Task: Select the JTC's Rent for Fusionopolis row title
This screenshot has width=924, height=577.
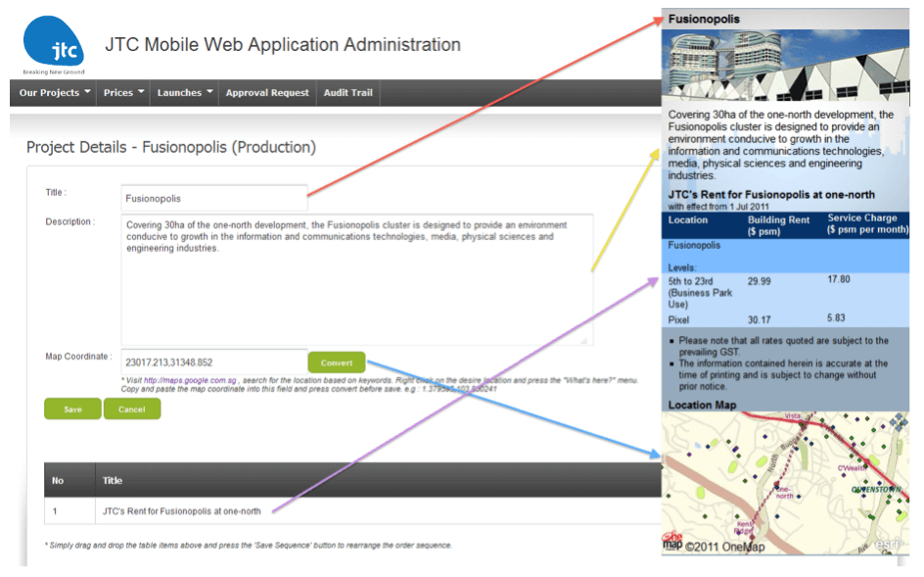Action: point(181,511)
